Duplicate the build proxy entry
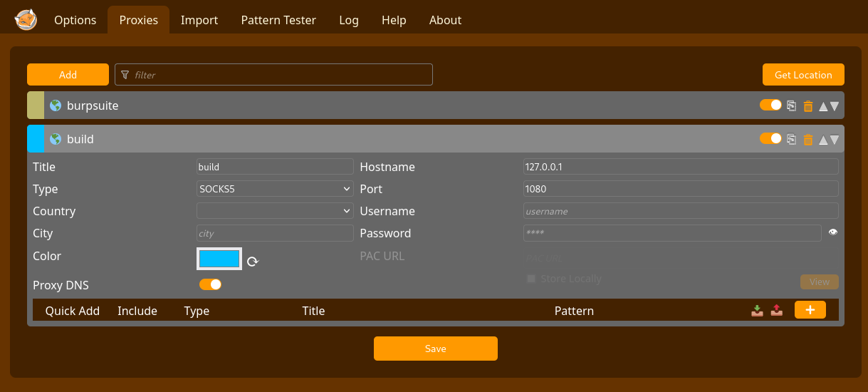Screen dimensions: 868x392 [x=791, y=139]
